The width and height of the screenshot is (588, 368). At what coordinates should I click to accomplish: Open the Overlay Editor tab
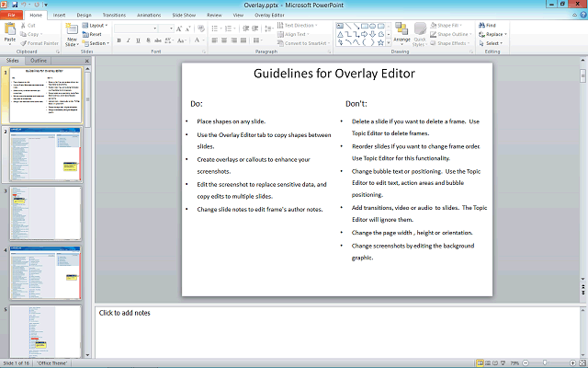pos(269,16)
